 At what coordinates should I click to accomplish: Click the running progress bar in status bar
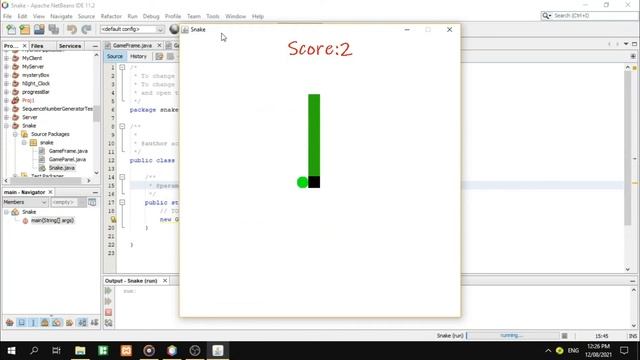point(512,336)
